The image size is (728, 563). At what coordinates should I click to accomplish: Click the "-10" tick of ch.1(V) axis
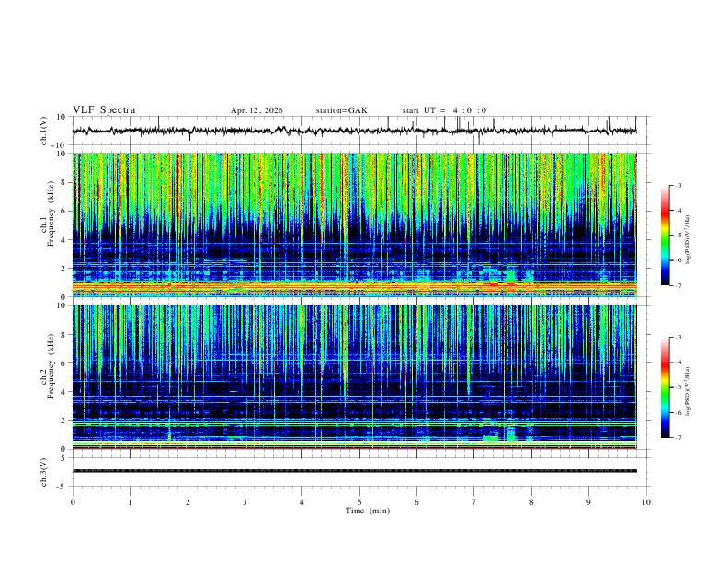coord(61,145)
